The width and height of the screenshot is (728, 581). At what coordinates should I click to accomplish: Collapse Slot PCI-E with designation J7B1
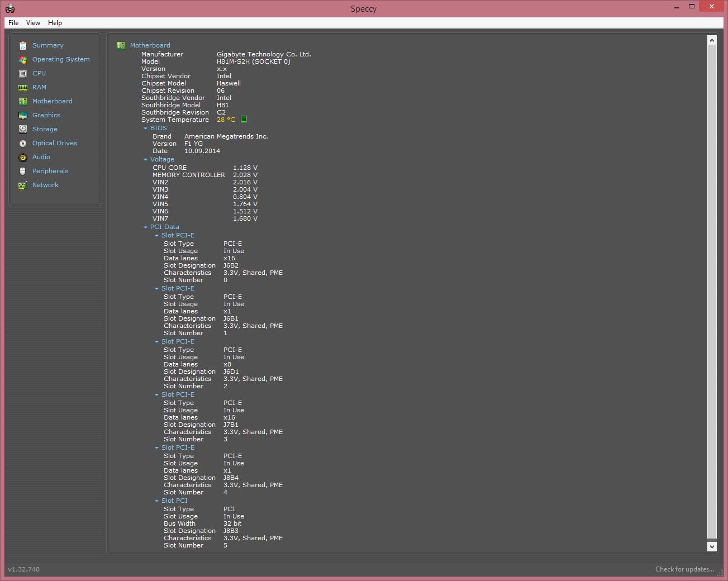[156, 395]
